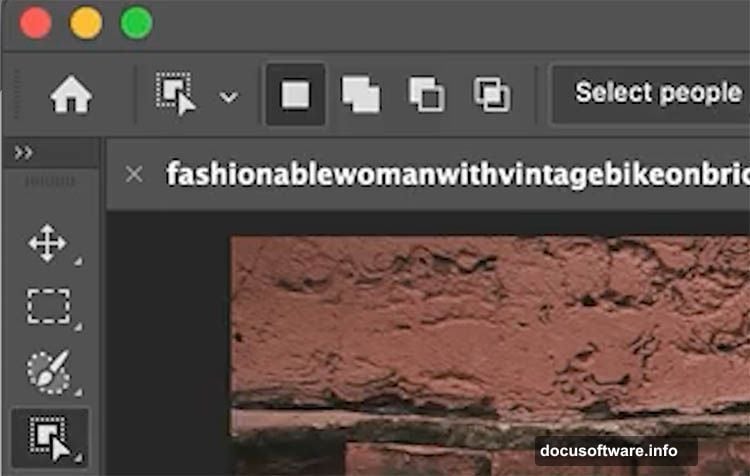The width and height of the screenshot is (750, 476).
Task: Click on the brick wall image canvas
Action: point(490,330)
